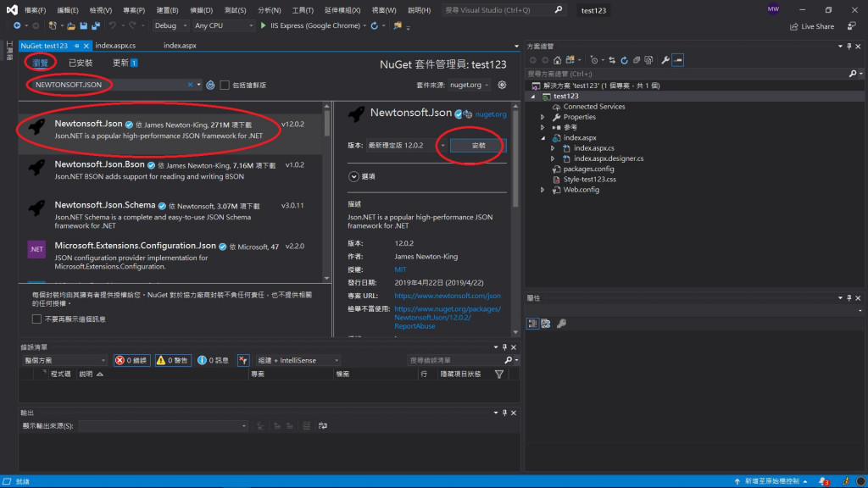Refresh Solution Explorer
This screenshot has width=868, height=488.
[624, 60]
